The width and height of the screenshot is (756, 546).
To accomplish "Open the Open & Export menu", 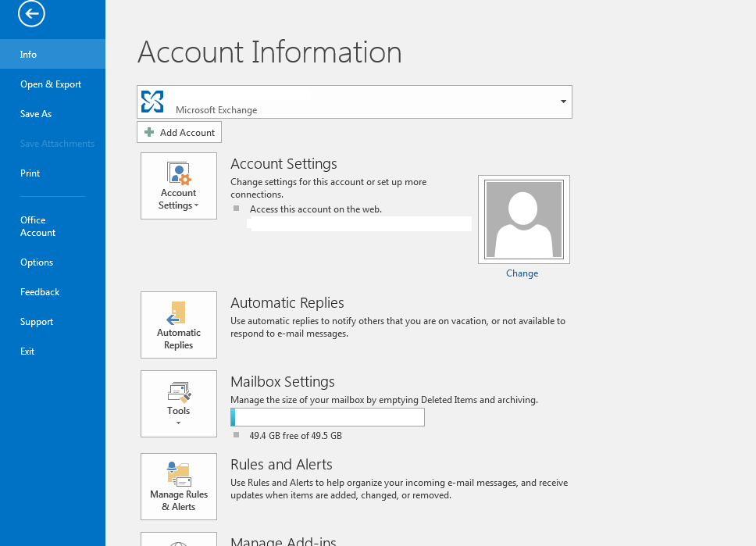I will 51,84.
